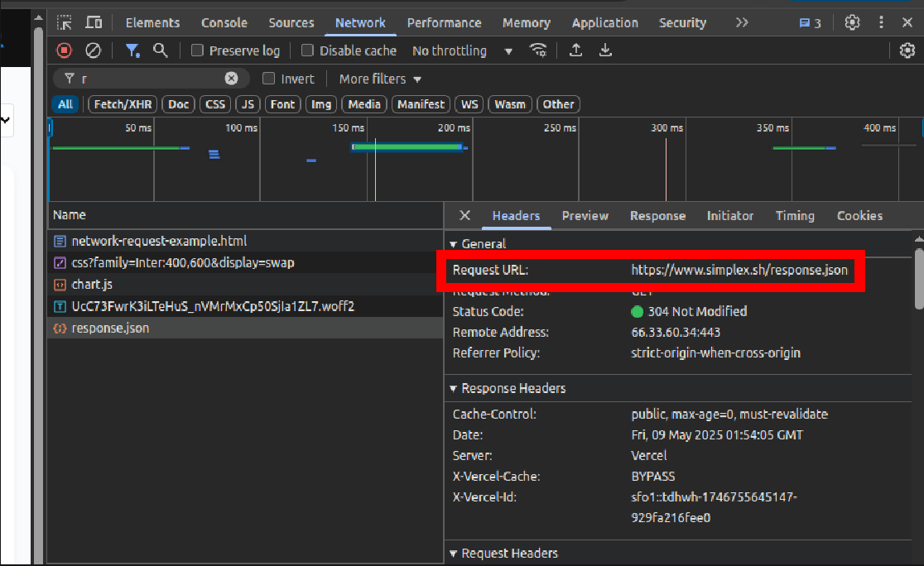The width and height of the screenshot is (924, 566).
Task: Open DevTools settings gear icon
Action: pyautogui.click(x=852, y=22)
